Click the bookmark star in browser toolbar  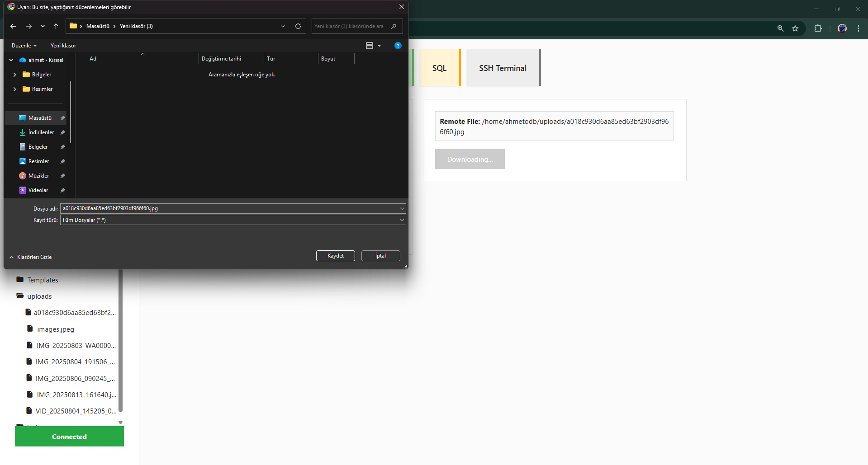click(x=796, y=28)
